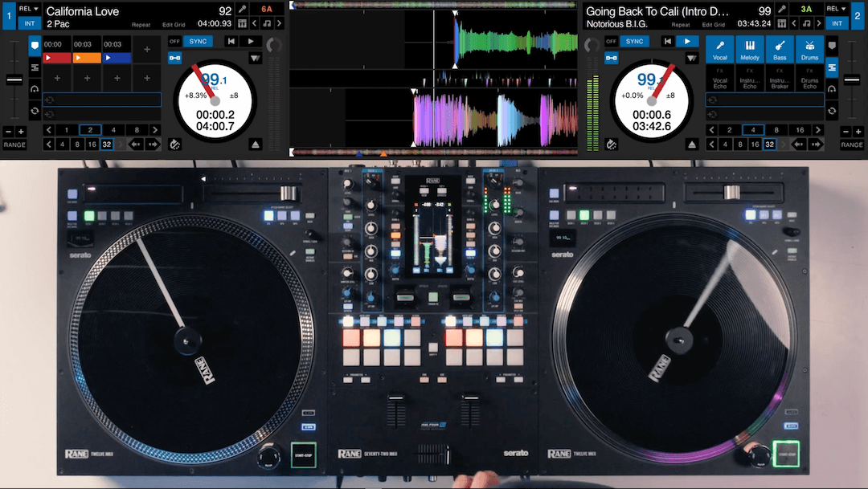This screenshot has width=868, height=489.
Task: Eject track from deck 1
Action: coord(256,145)
